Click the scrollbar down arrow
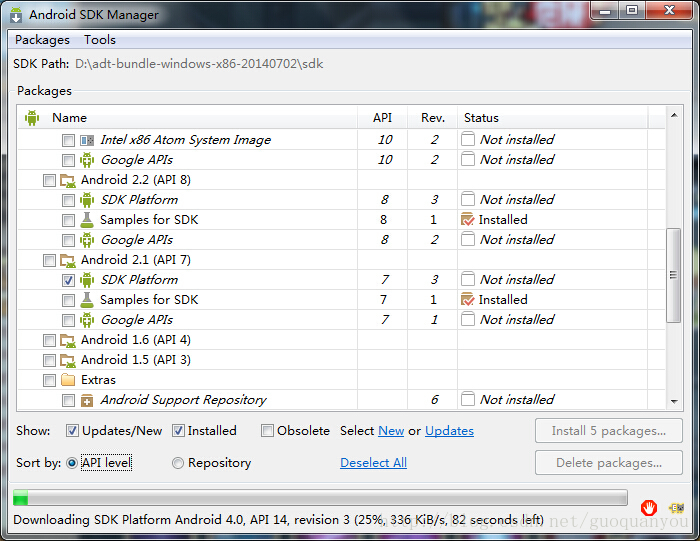This screenshot has width=700, height=541. [674, 402]
